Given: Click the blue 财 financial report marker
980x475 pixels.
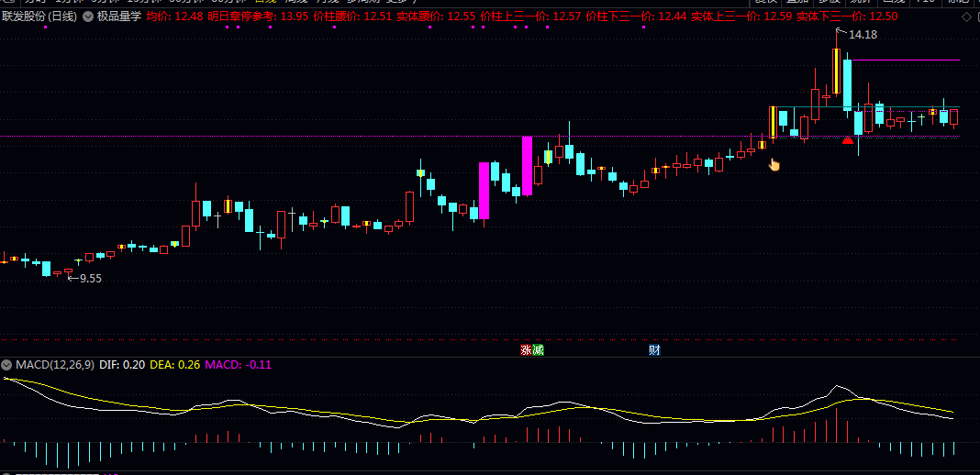Looking at the screenshot, I should [654, 350].
